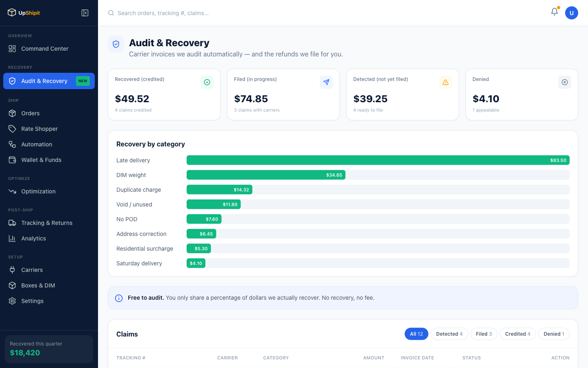Click the STATUS column header
Image resolution: width=588 pixels, height=368 pixels.
click(472, 358)
